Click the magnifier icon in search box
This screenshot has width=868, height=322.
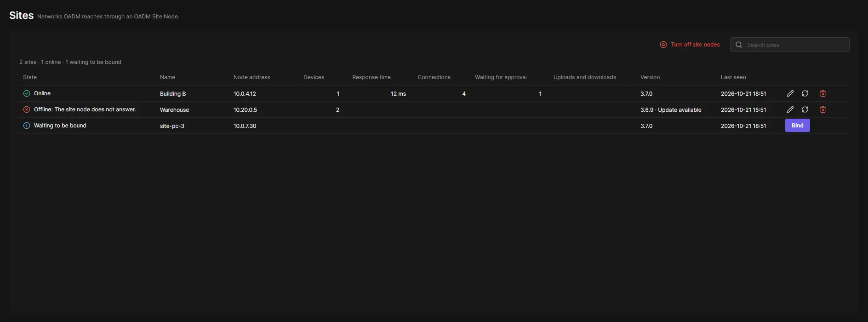click(739, 45)
